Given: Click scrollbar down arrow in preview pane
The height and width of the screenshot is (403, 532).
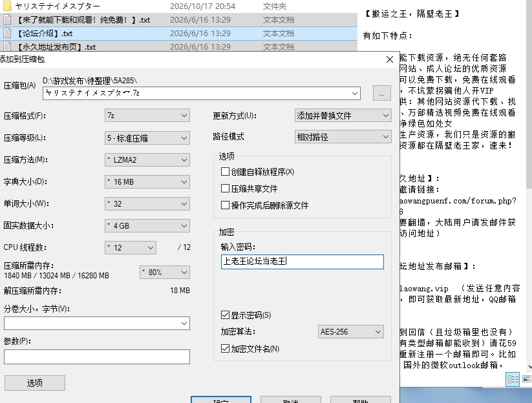Looking at the screenshot, I should 529,367.
